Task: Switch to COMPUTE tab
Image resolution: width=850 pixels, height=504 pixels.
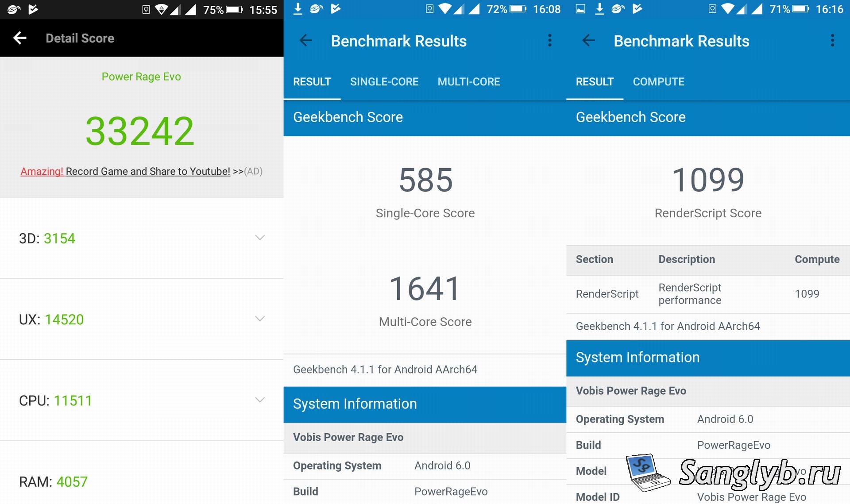Action: (659, 82)
